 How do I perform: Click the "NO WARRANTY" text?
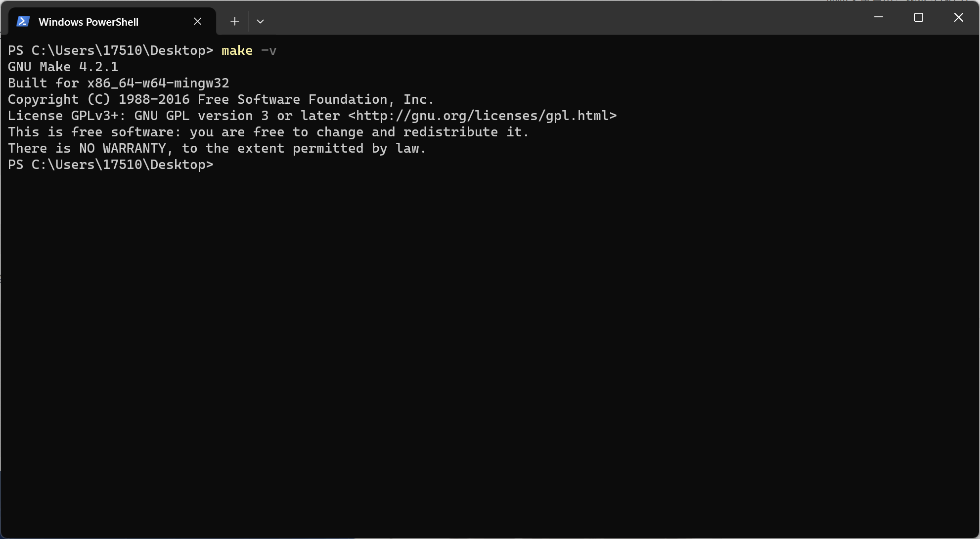(123, 148)
